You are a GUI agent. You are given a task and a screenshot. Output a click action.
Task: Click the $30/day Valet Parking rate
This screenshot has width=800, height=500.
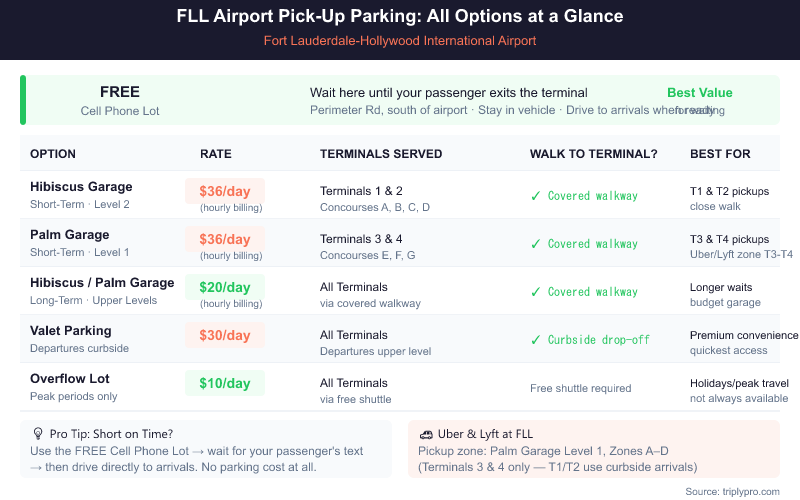pos(225,335)
